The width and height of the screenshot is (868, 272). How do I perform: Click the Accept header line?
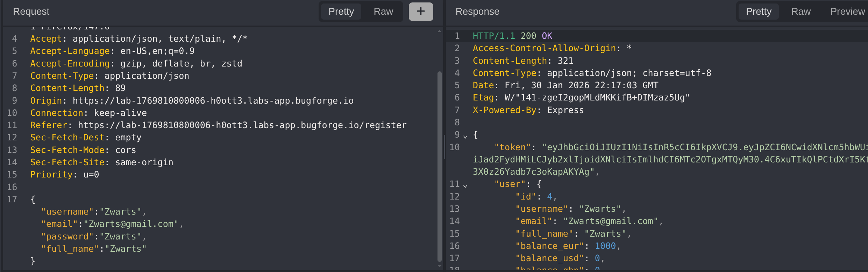point(138,39)
